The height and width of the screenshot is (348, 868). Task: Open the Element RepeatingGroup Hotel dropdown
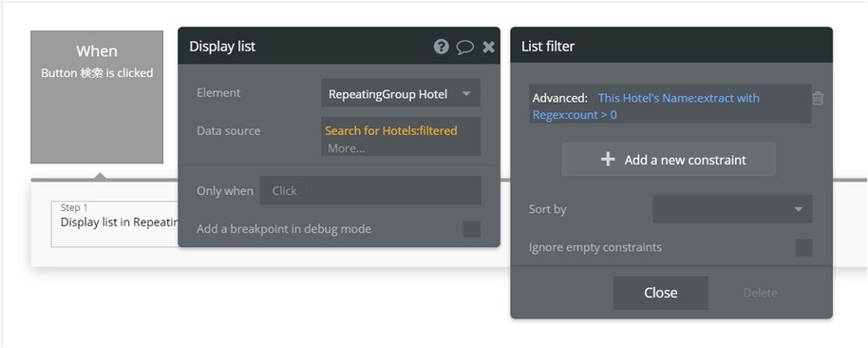(401, 93)
